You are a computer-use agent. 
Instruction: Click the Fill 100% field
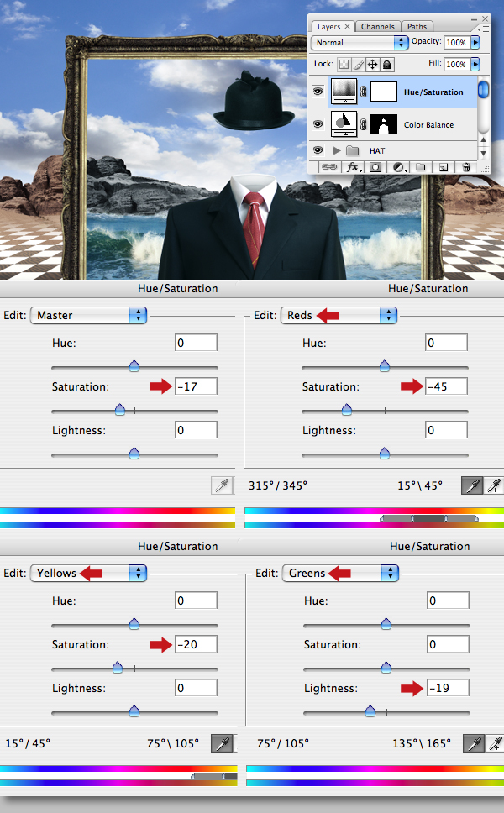(x=457, y=65)
